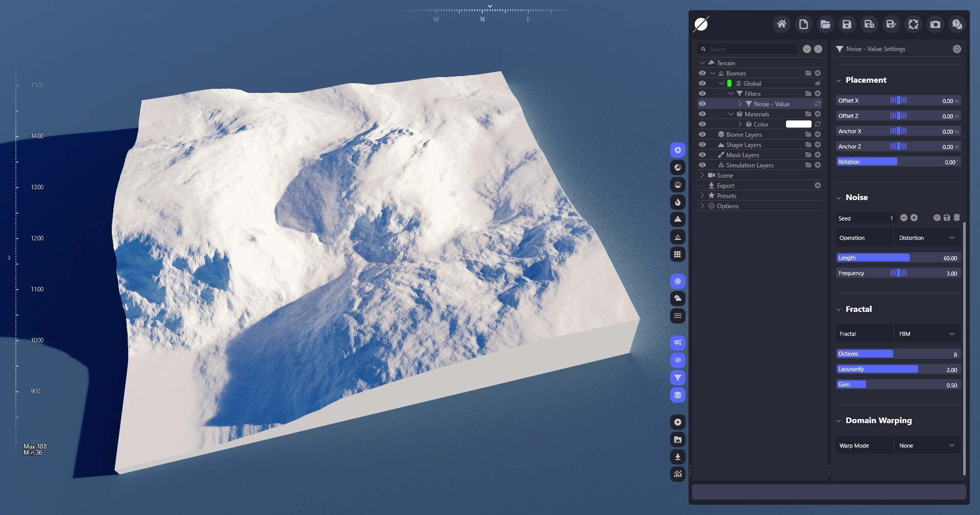
Task: Toggle visibility of the Noise - Value filter
Action: click(702, 104)
